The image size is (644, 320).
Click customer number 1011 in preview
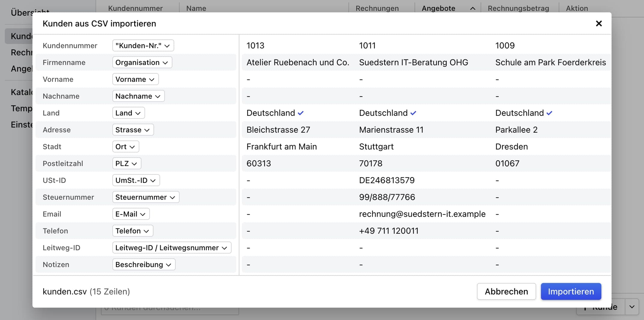pyautogui.click(x=367, y=45)
